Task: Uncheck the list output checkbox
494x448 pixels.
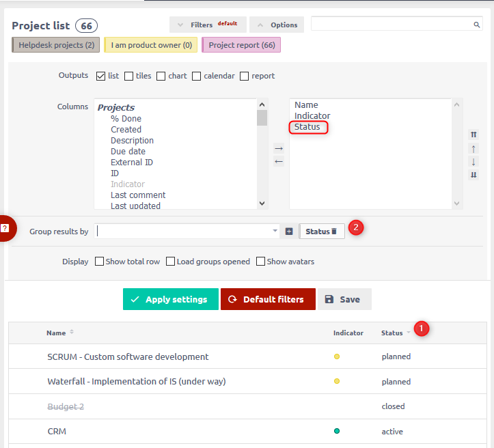Action: click(100, 76)
